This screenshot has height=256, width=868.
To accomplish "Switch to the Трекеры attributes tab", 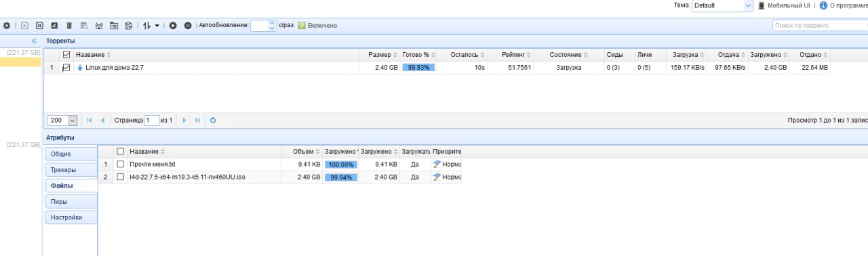I will tap(71, 169).
